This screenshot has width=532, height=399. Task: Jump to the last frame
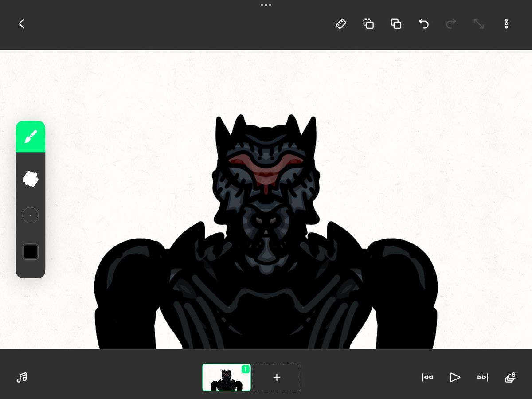coord(482,377)
